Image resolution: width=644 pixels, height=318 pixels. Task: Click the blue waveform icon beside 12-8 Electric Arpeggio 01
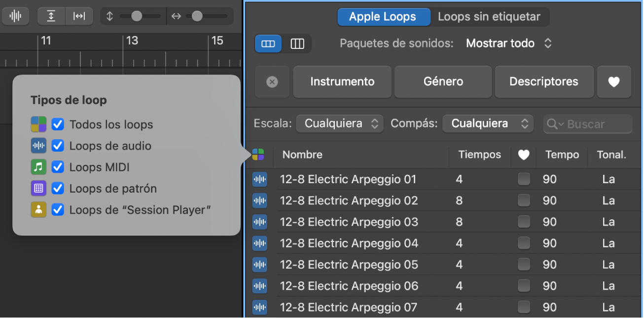point(259,179)
